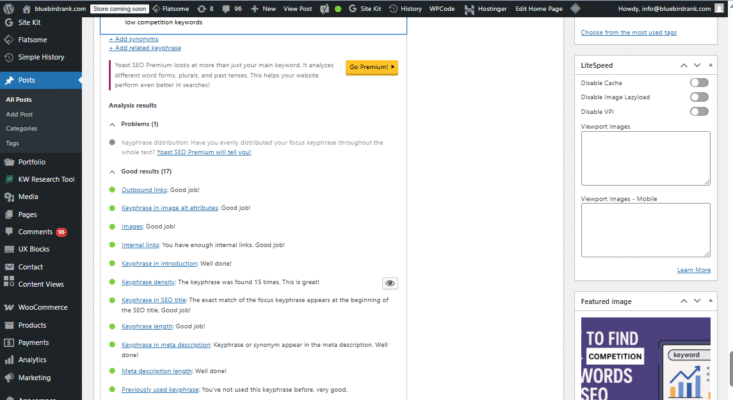Click the WordPress logo in admin bar
Screen dimensions: 733x400
click(9, 8)
